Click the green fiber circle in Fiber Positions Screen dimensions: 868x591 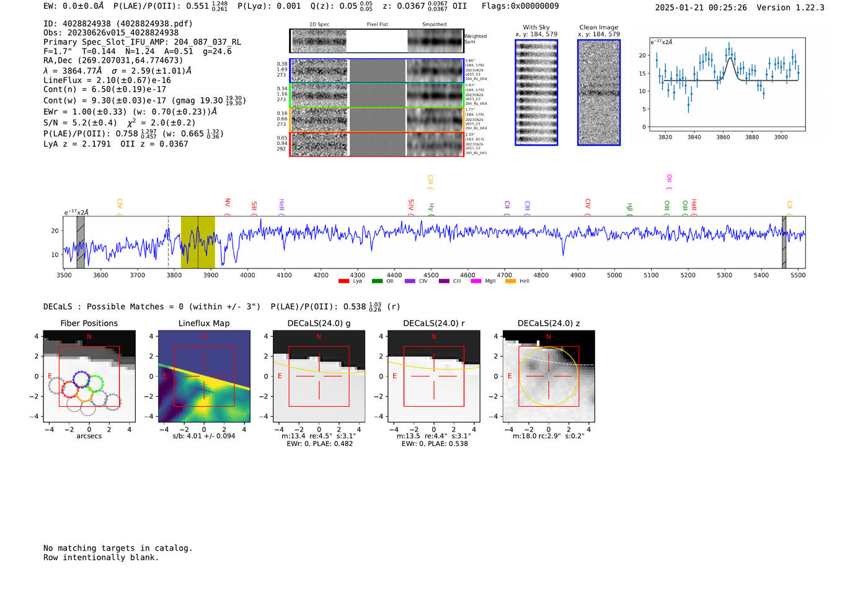95,383
